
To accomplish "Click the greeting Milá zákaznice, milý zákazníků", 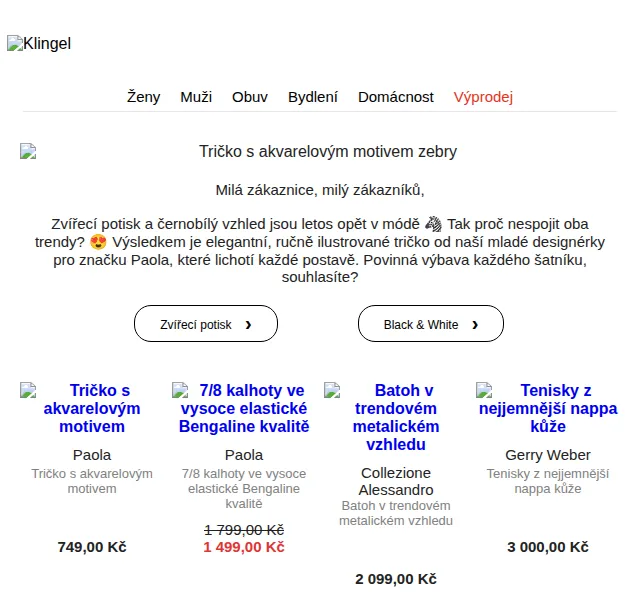I will 320,190.
